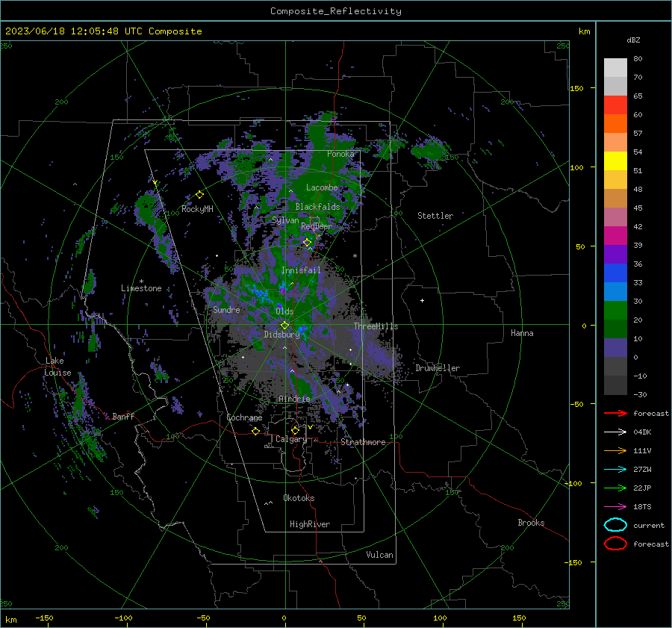Click the red forecast ellipse symbol

pyautogui.click(x=615, y=544)
